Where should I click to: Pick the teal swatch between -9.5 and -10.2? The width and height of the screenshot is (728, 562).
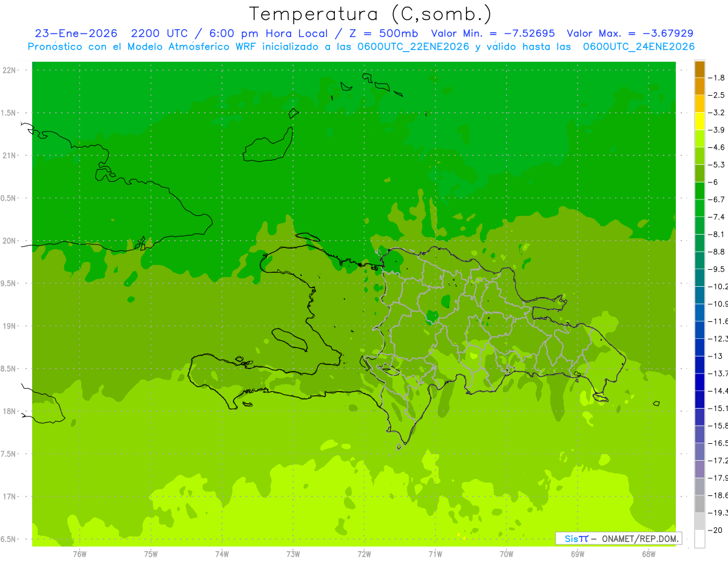pyautogui.click(x=699, y=278)
